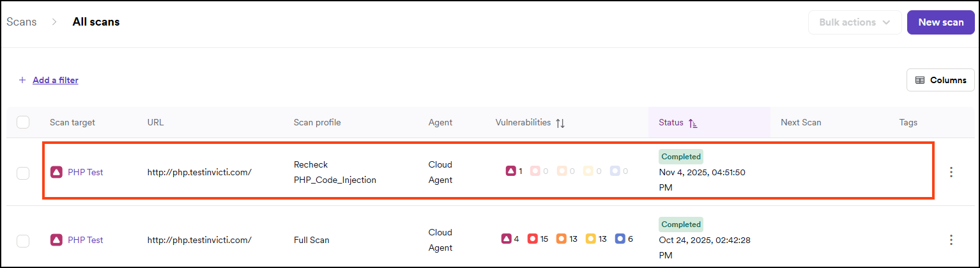Screen dimensions: 980x268
Task: Click Completed status badge of Recheck scan
Action: (681, 157)
